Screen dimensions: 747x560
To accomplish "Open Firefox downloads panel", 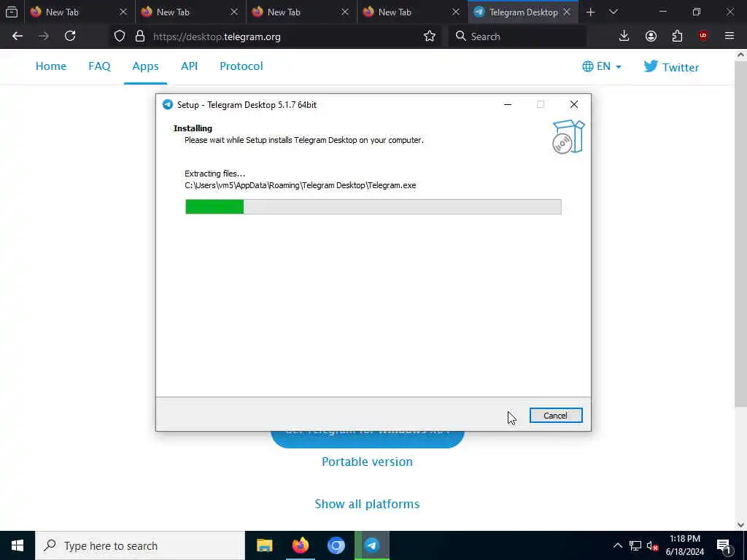I will click(624, 36).
